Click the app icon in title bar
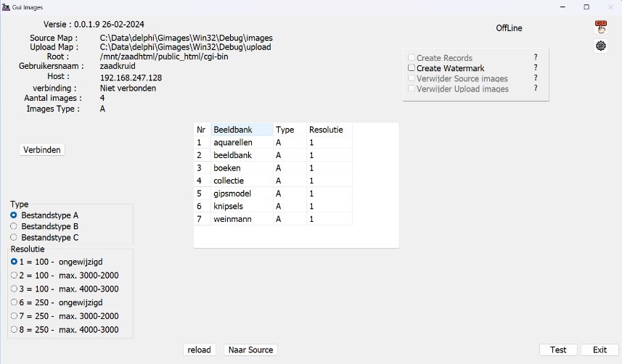This screenshot has width=622, height=364. click(x=6, y=7)
